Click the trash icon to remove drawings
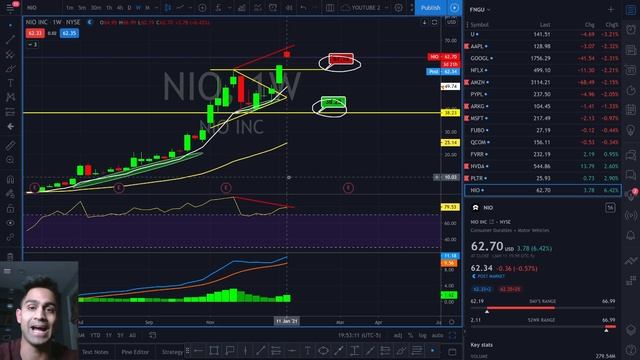Viewport: 640px width, 360px height. 10,256
